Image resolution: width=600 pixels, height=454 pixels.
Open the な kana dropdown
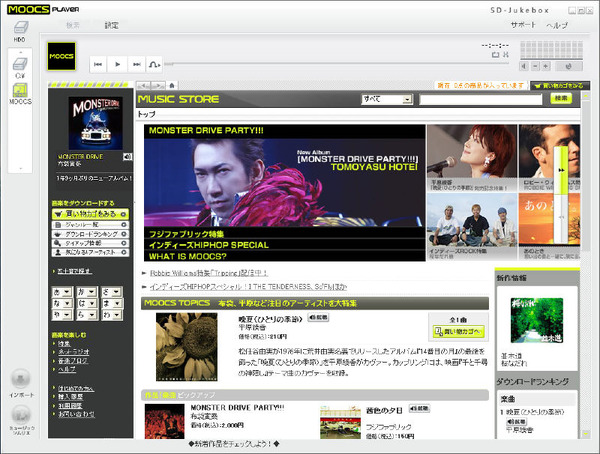pos(62,303)
